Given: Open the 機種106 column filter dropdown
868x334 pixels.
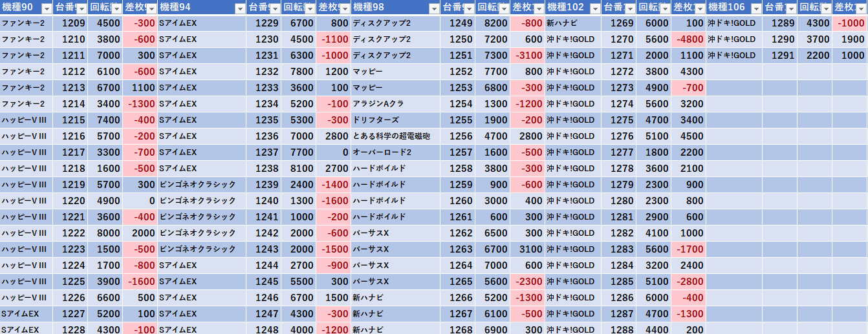Looking at the screenshot, I should click(756, 8).
